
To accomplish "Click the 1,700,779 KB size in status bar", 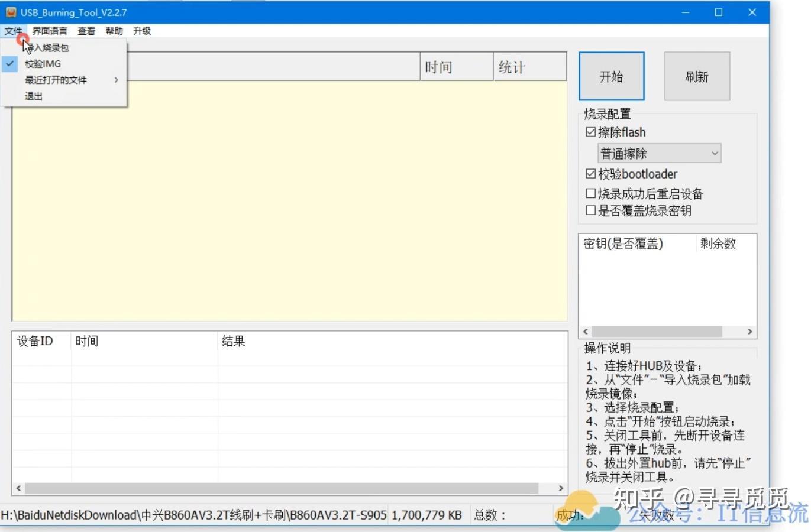I will [x=426, y=515].
